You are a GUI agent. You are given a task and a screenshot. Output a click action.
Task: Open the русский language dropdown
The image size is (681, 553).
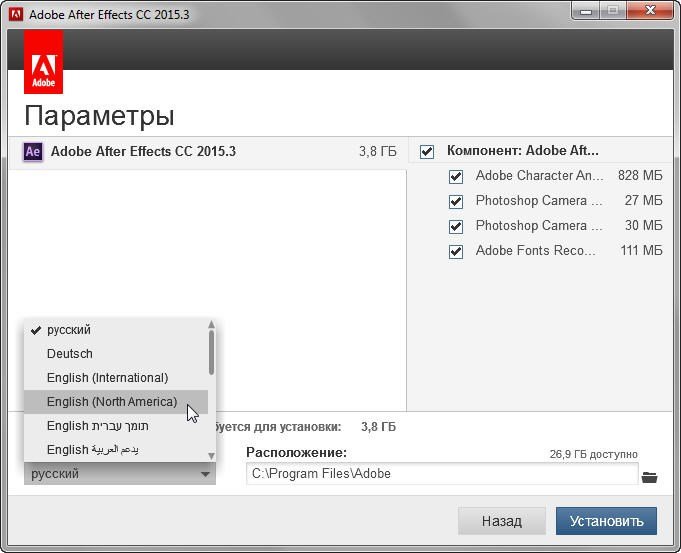[120, 474]
